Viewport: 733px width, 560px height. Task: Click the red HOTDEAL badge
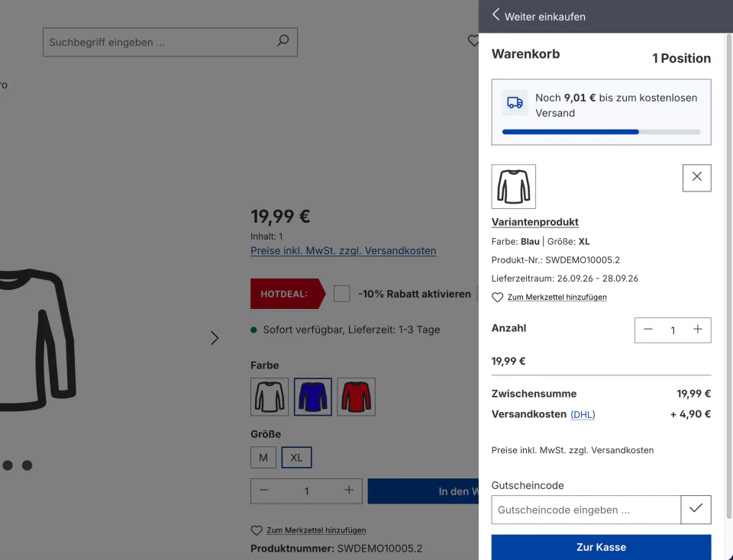click(288, 294)
